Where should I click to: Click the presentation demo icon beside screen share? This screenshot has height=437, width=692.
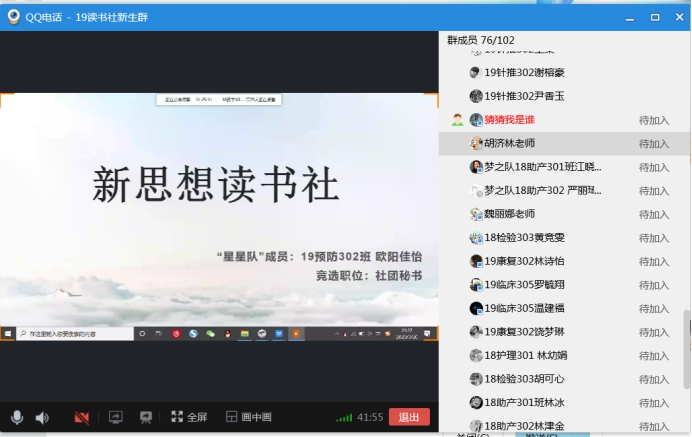(x=146, y=417)
